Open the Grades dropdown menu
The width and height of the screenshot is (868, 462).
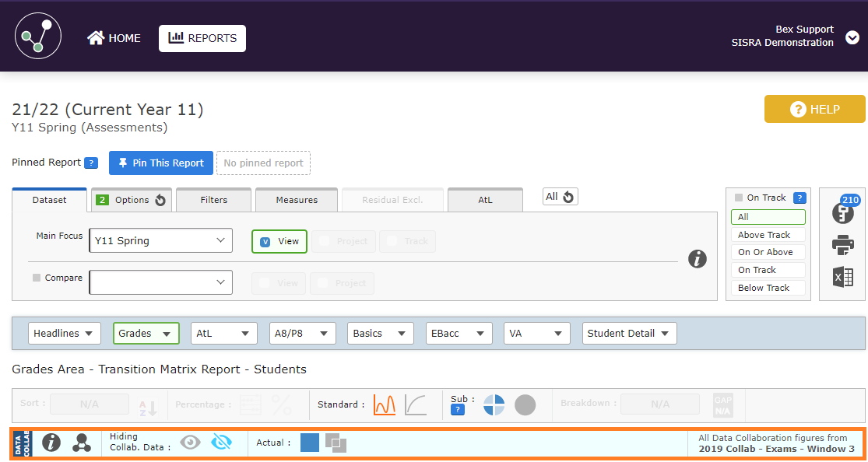pyautogui.click(x=146, y=334)
